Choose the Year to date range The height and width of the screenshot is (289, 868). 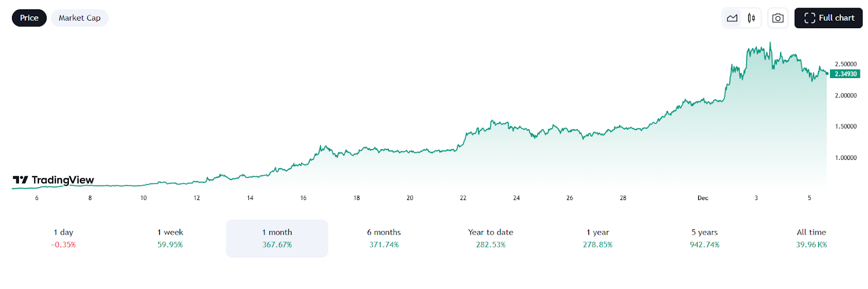point(491,238)
